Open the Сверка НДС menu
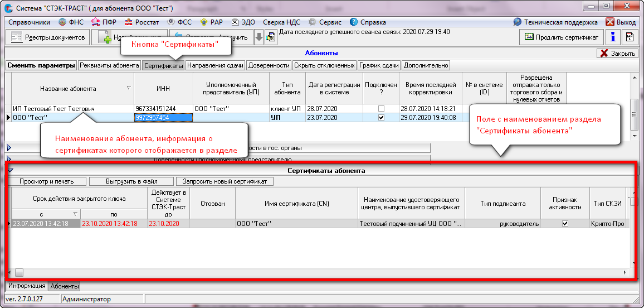The height and width of the screenshot is (308, 644). [x=282, y=22]
